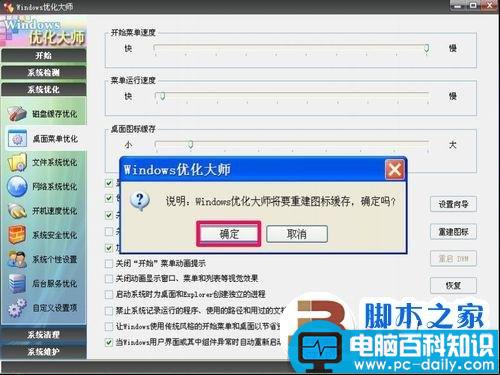The image size is (500, 375).
Task: Click the 自定义设置项 gears icon
Action: coord(17,308)
